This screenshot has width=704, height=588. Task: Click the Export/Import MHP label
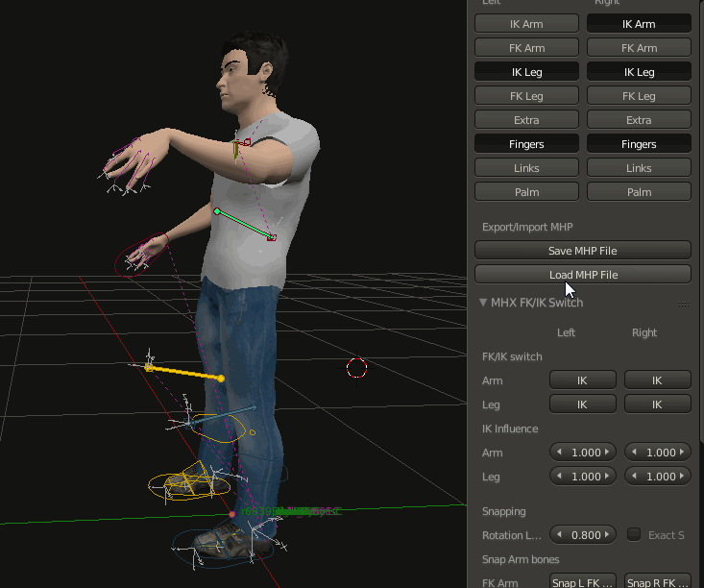tap(527, 227)
